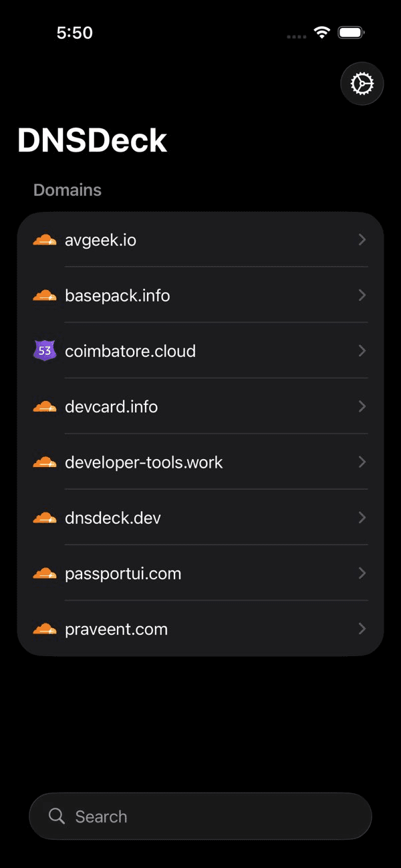Screen dimensions: 401x868
Task: Expand praveent.com using its chevron
Action: (x=362, y=628)
